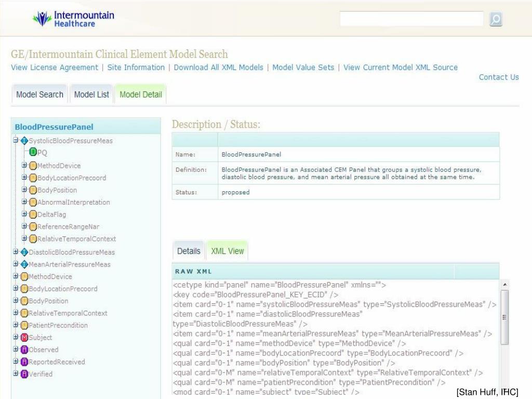Expand the ReferenceRangeNar node

point(24,226)
